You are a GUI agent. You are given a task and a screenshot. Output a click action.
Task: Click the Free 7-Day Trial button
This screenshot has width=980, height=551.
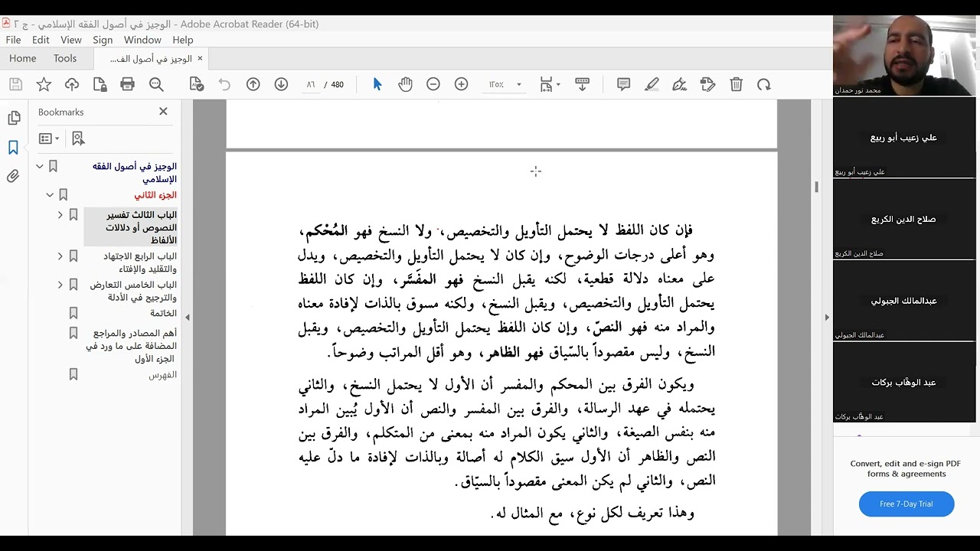point(906,504)
